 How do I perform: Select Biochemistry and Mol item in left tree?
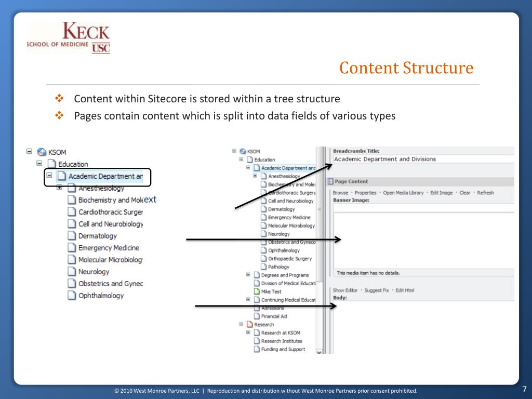111,200
